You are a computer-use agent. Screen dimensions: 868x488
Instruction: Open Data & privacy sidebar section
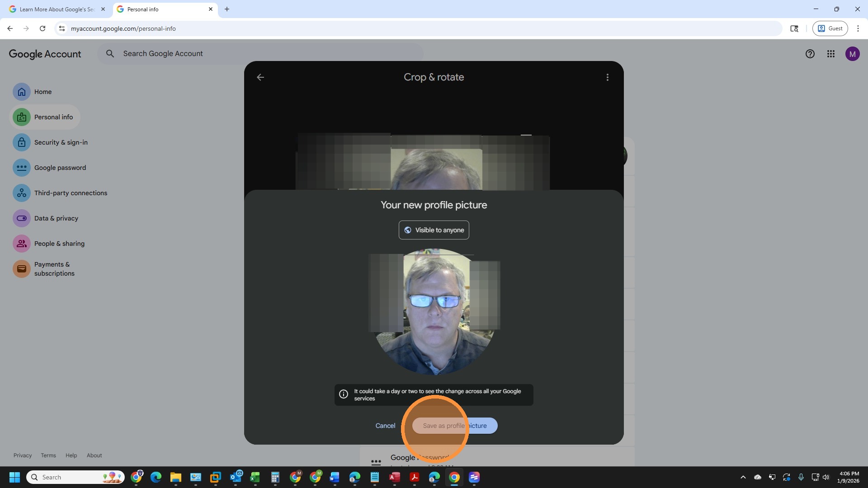[56, 218]
